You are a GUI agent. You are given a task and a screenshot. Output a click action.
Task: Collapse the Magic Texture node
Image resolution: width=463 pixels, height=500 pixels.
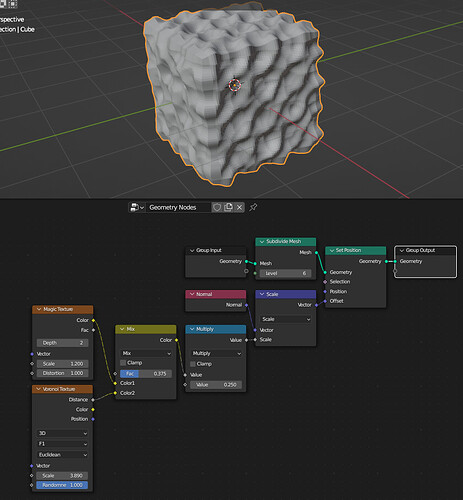tap(39, 309)
